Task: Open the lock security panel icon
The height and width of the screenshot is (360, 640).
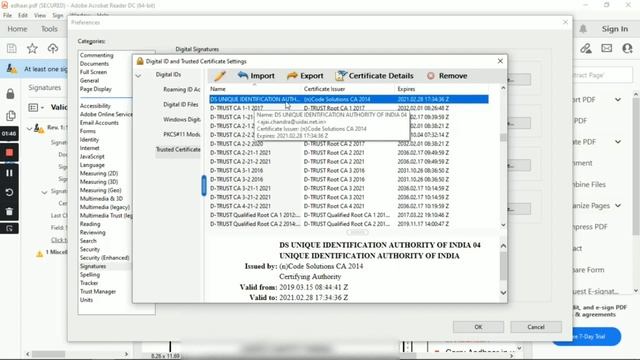Action: [x=10, y=94]
